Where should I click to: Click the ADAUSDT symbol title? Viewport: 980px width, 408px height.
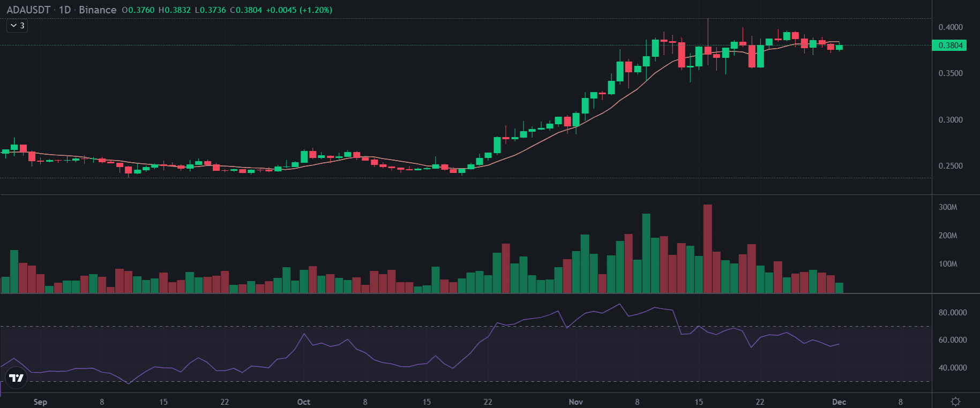click(28, 10)
